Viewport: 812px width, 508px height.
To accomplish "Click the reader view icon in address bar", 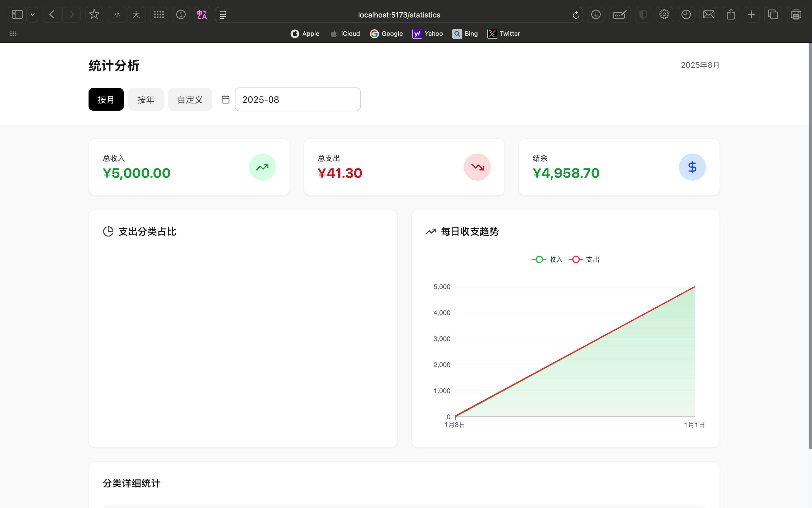I will pyautogui.click(x=223, y=14).
